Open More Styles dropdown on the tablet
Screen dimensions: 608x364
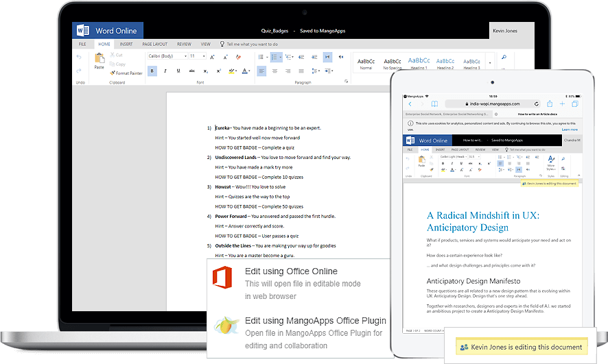click(551, 163)
